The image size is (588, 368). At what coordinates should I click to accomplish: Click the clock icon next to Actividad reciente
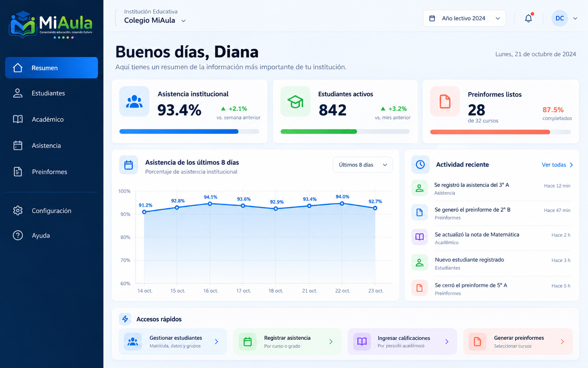point(420,165)
